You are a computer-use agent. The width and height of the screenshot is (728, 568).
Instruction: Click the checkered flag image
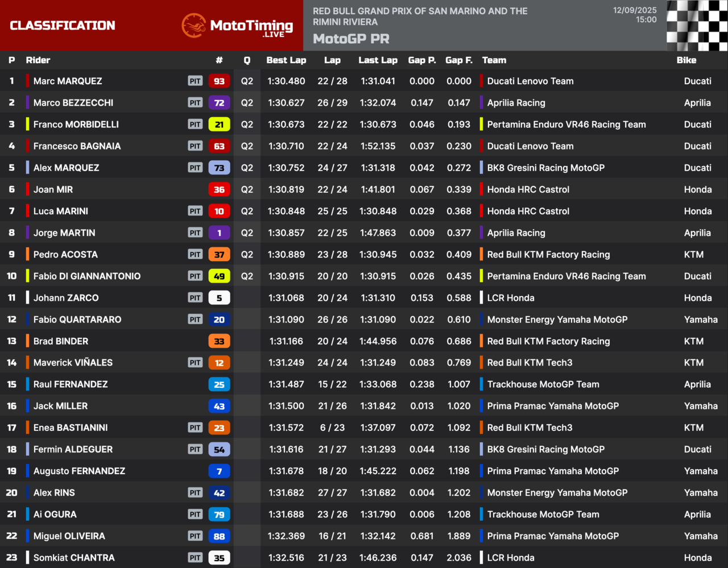click(x=697, y=26)
